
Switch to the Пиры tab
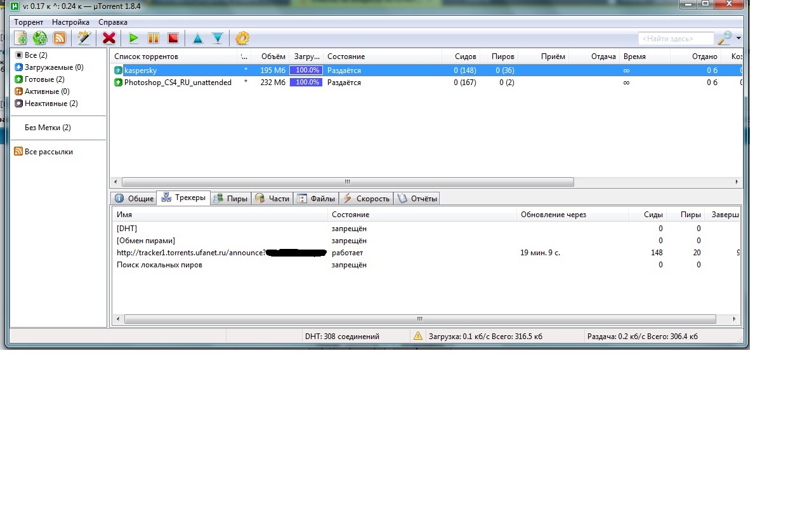pos(231,198)
